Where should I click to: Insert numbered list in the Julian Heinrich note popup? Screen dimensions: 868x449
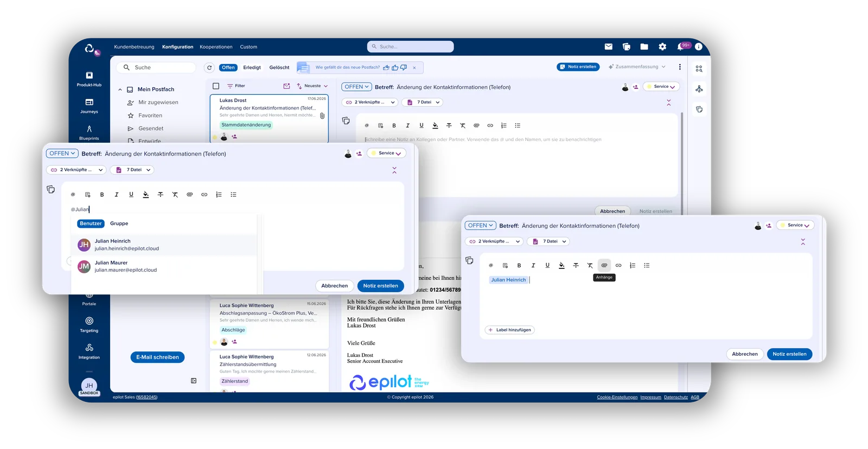(x=633, y=265)
